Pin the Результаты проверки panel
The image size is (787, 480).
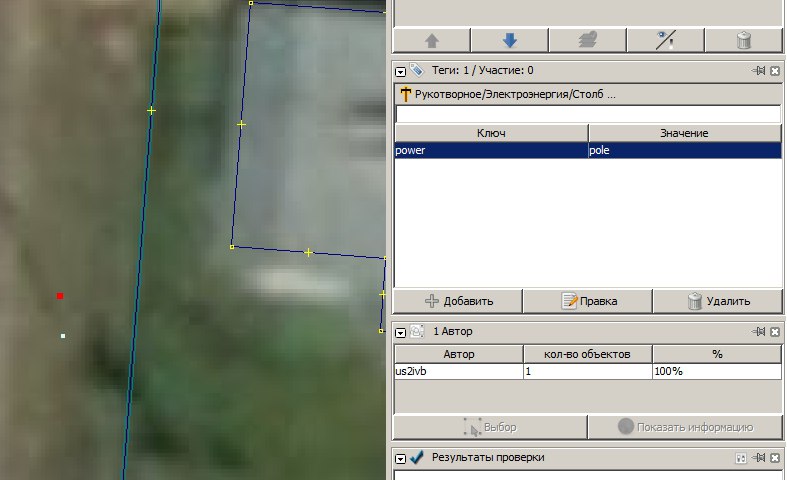click(x=759, y=457)
